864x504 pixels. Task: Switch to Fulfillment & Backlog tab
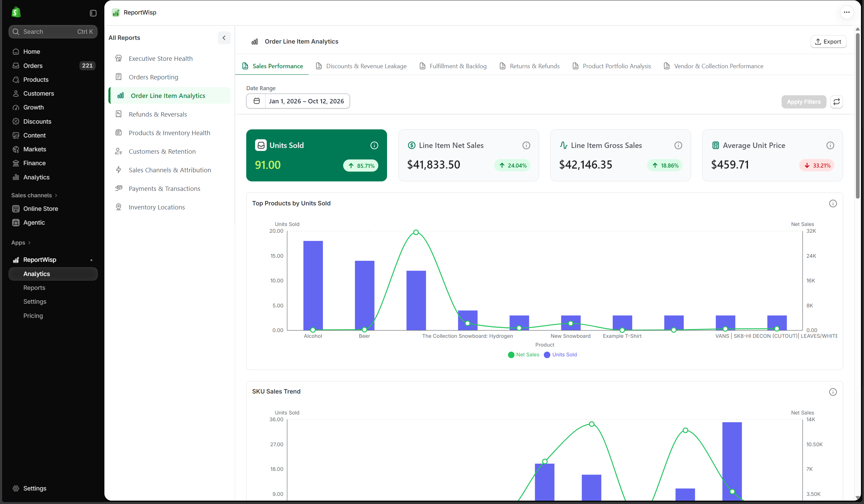tap(453, 66)
